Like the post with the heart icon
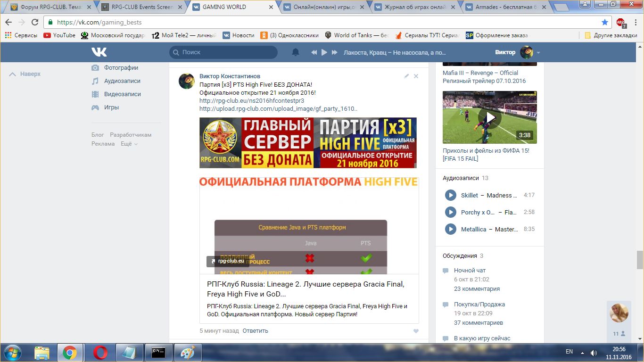This screenshot has height=362, width=644. click(x=416, y=331)
